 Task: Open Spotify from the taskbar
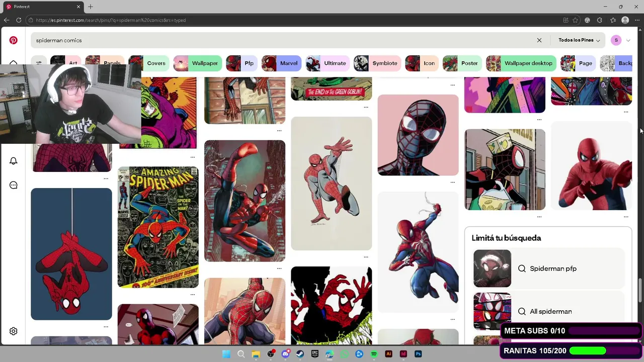[374, 354]
